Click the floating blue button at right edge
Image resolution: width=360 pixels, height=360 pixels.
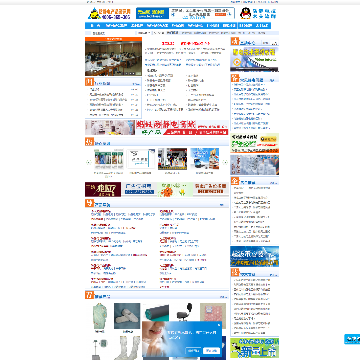coord(352,339)
